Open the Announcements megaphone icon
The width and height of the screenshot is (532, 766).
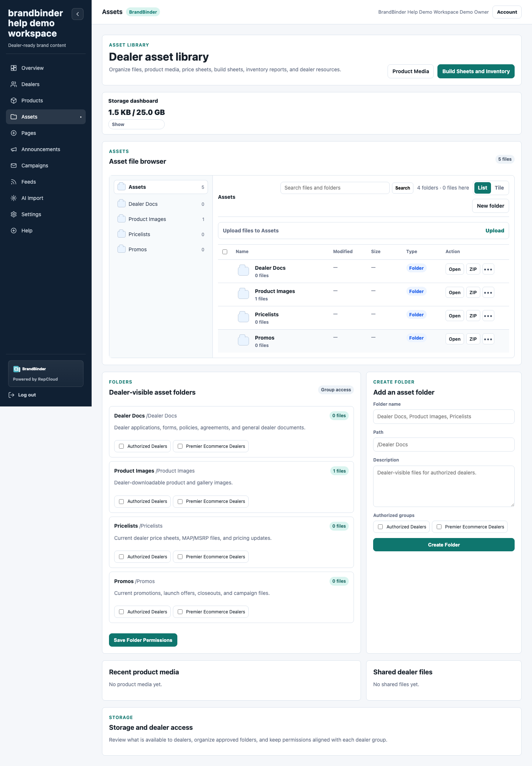pos(14,149)
